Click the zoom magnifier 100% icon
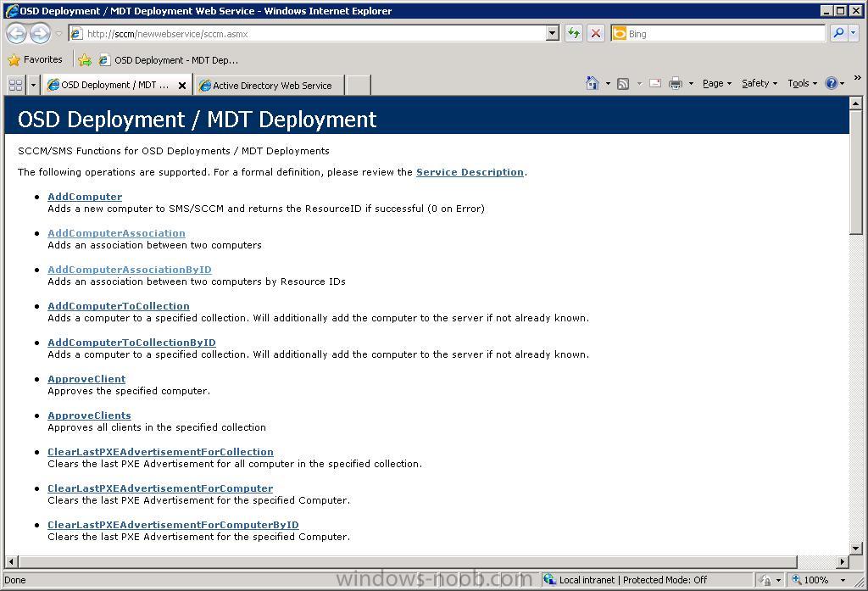868x591 pixels. (797, 579)
